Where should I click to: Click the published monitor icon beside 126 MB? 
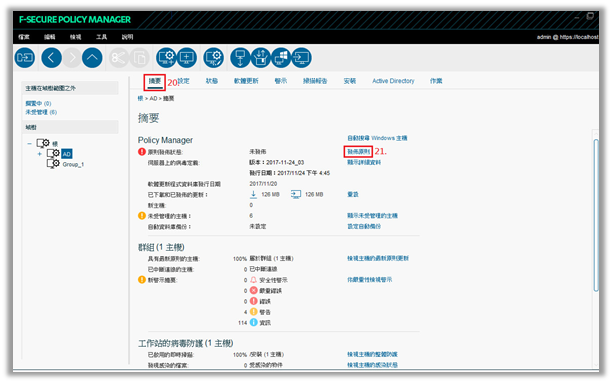pos(296,194)
